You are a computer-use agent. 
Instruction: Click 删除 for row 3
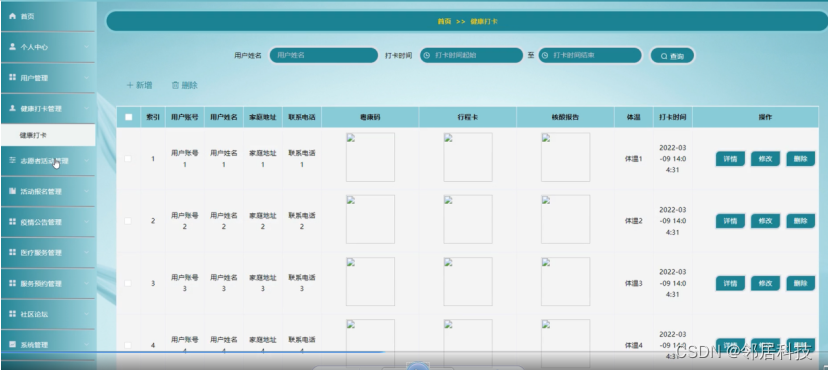(x=801, y=283)
